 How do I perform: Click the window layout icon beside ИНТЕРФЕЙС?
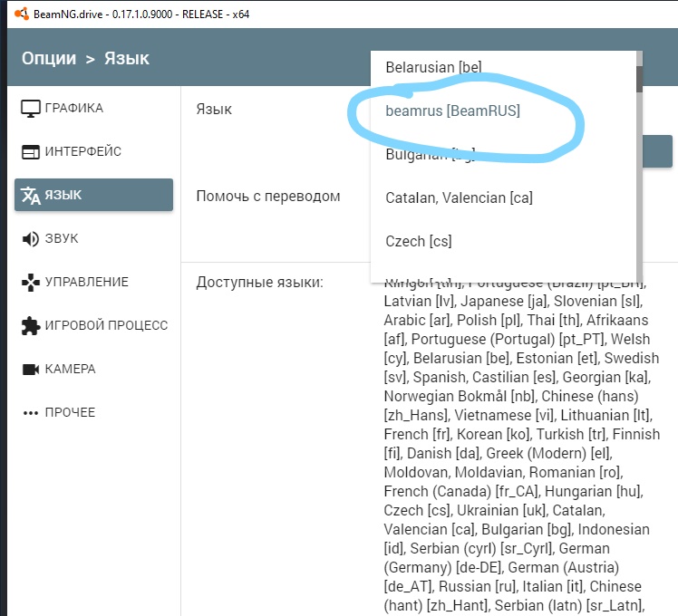coord(30,151)
